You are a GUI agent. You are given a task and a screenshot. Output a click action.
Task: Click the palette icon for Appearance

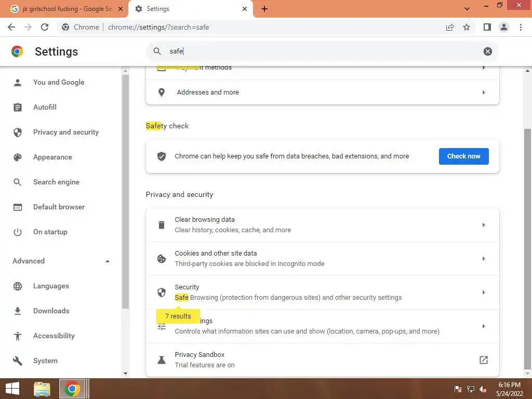pos(18,157)
